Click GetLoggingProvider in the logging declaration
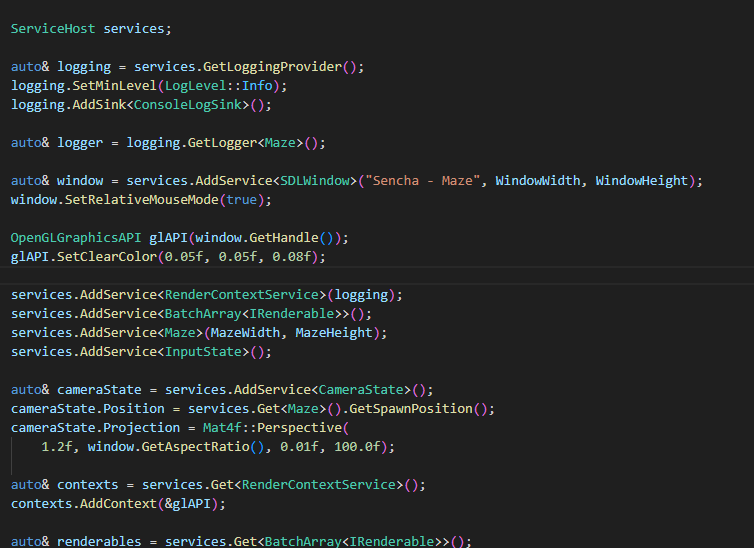 click(x=272, y=67)
